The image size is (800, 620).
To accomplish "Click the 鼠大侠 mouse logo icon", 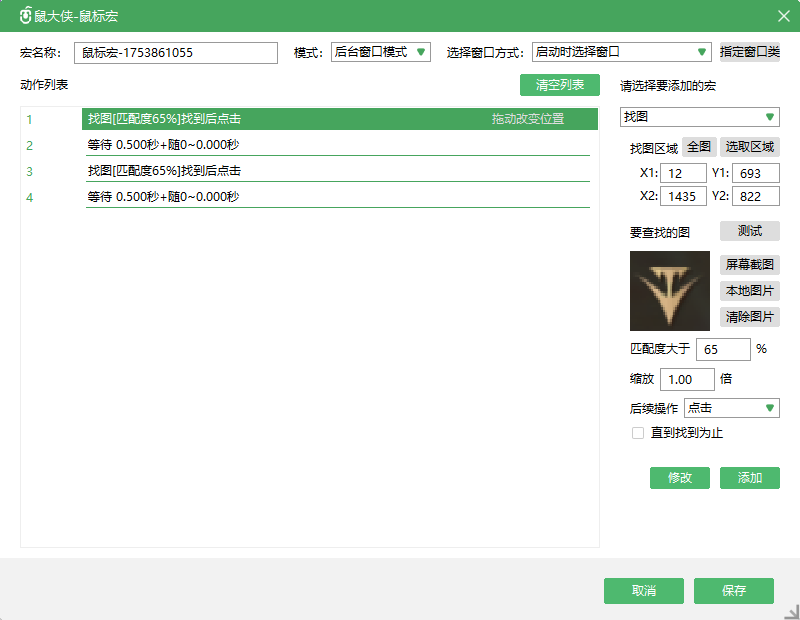I will coord(26,16).
